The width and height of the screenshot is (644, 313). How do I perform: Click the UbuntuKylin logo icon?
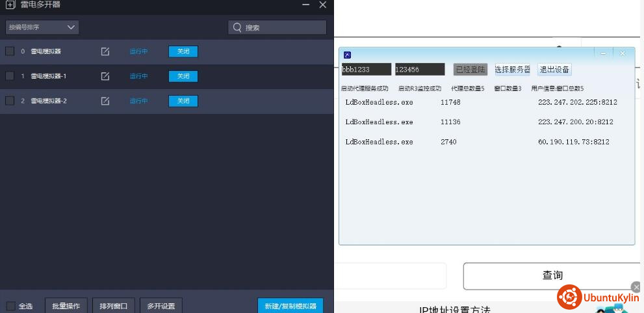[569, 297]
